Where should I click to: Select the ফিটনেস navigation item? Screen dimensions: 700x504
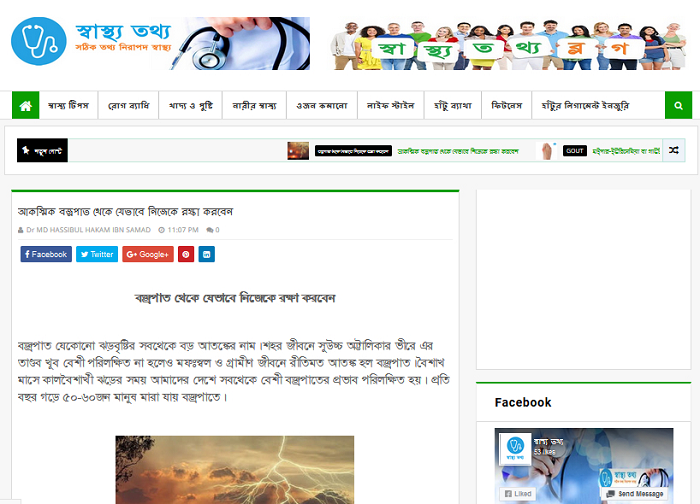(x=506, y=105)
